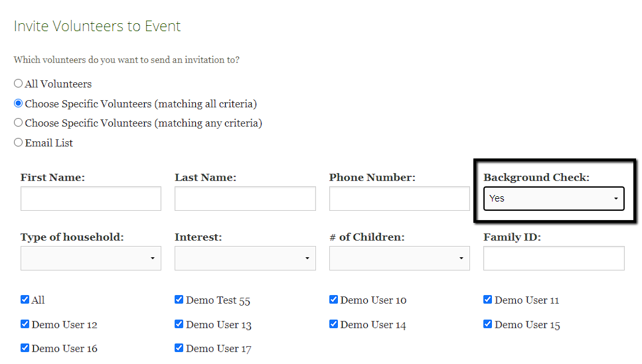Select the All Volunteers radio option
This screenshot has height=364, width=642.
[x=19, y=84]
